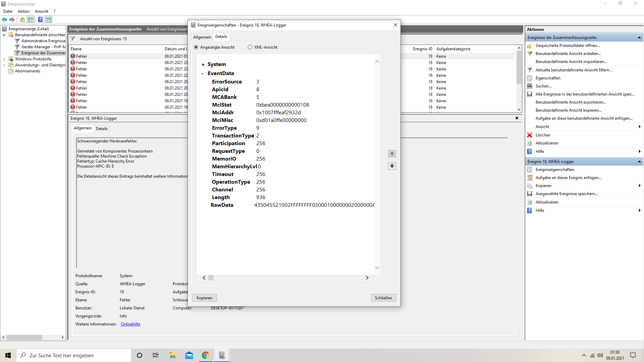Screen dimensions: 644x362
Task: Expand Windows-Protokolle tree node
Action: 4,59
